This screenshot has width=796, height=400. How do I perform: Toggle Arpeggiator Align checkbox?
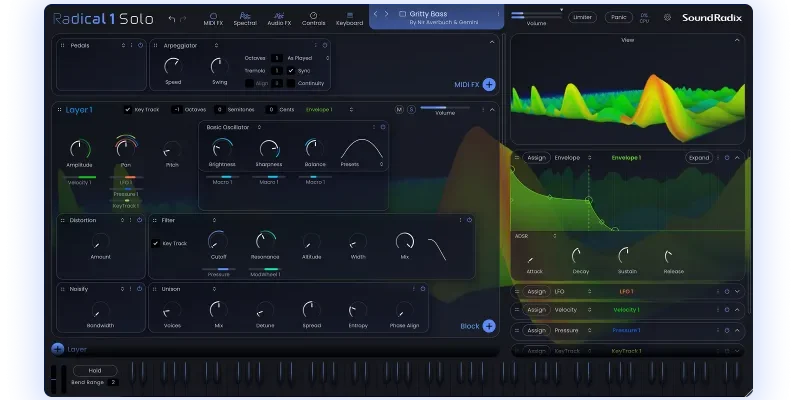249,83
